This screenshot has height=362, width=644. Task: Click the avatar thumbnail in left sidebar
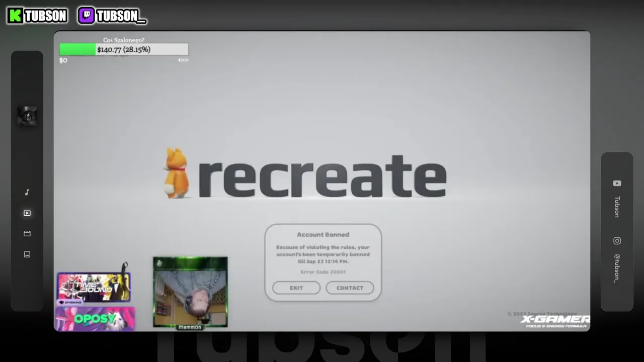[x=27, y=116]
